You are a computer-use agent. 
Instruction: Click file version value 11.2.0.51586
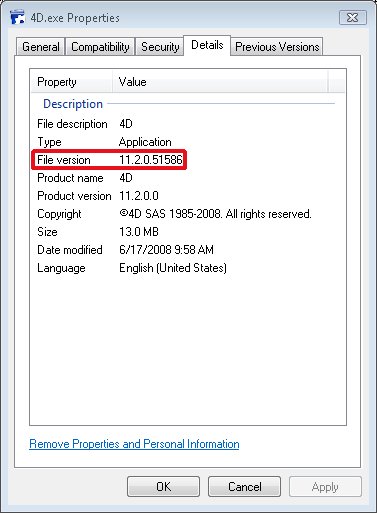[x=151, y=160]
